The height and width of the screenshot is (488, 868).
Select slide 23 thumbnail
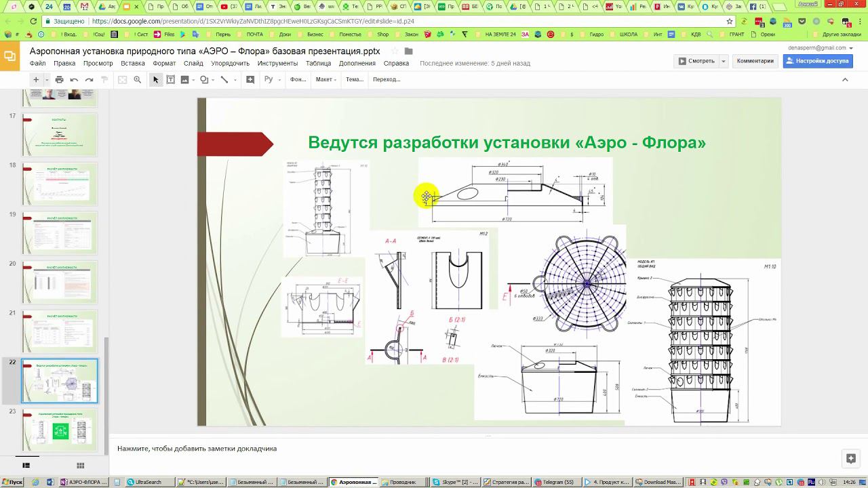click(x=60, y=430)
